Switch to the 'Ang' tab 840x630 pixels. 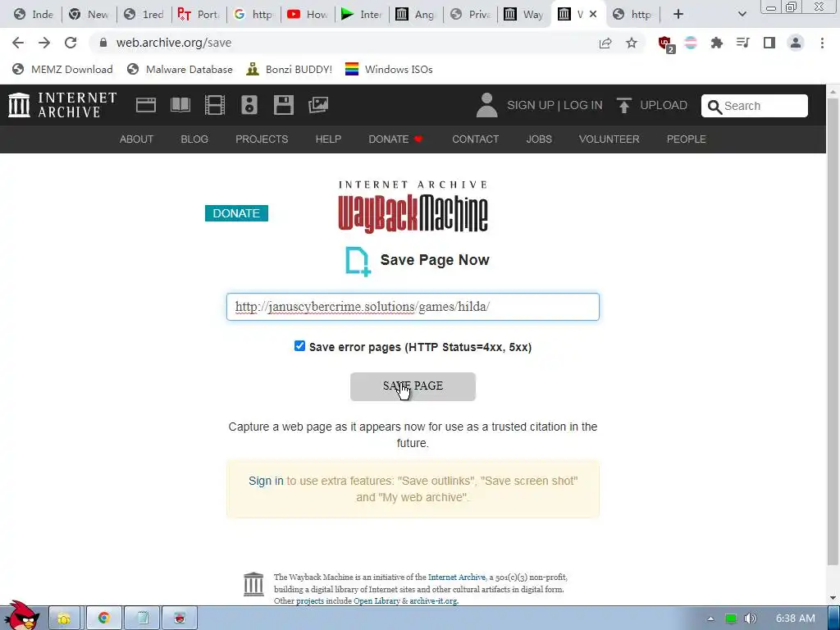click(416, 15)
